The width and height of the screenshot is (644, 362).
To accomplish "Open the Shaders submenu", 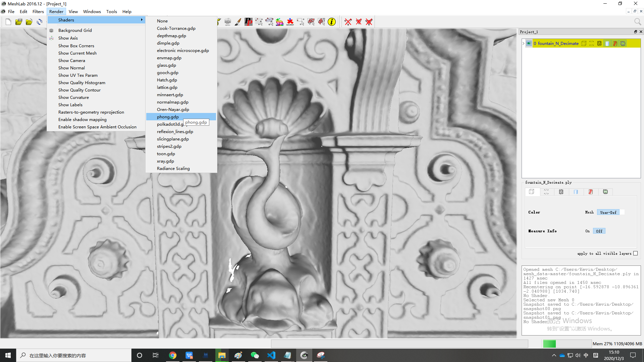I will (x=66, y=20).
